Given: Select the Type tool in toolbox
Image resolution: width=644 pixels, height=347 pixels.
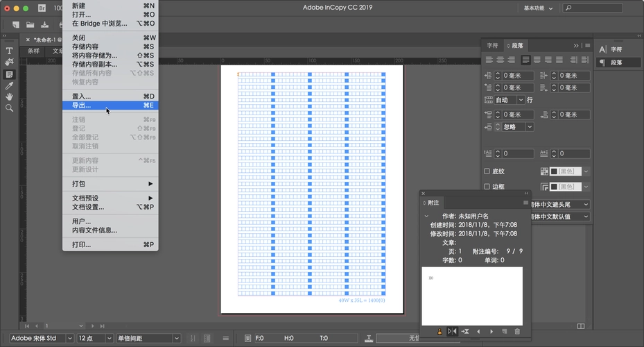Looking at the screenshot, I should coord(10,51).
